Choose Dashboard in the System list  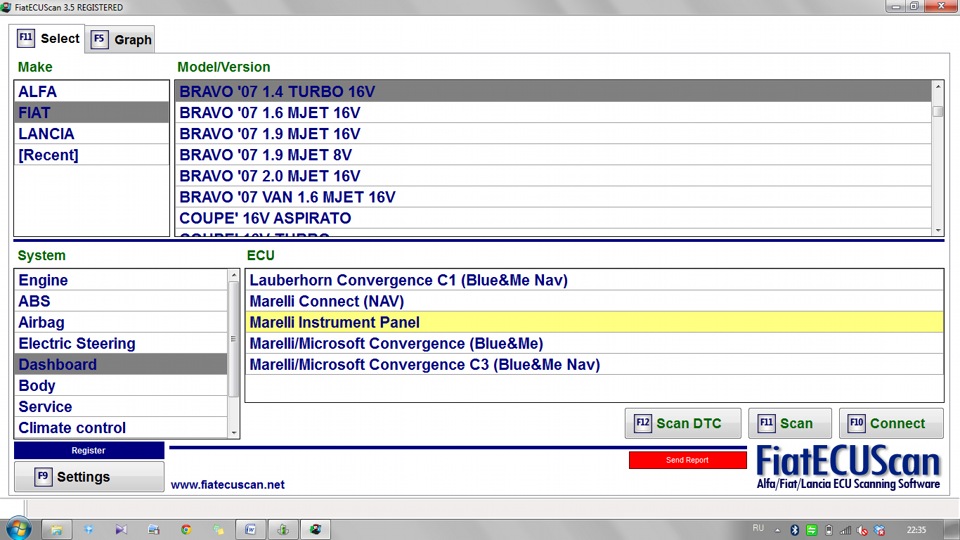tap(121, 364)
